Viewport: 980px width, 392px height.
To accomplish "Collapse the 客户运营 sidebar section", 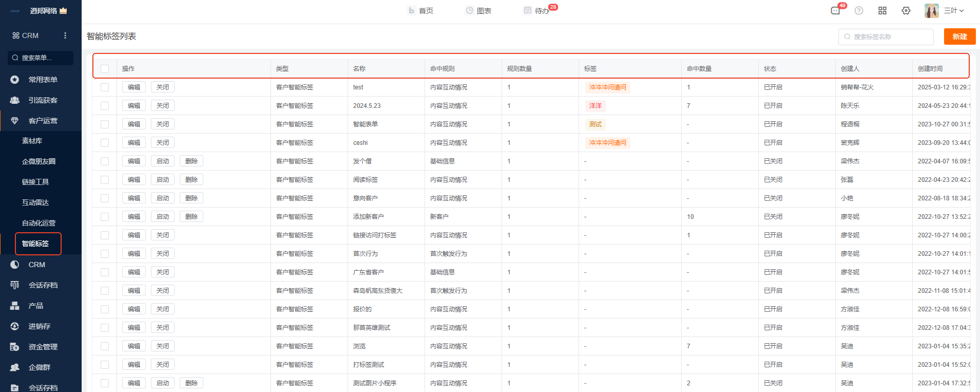I will pyautogui.click(x=43, y=121).
